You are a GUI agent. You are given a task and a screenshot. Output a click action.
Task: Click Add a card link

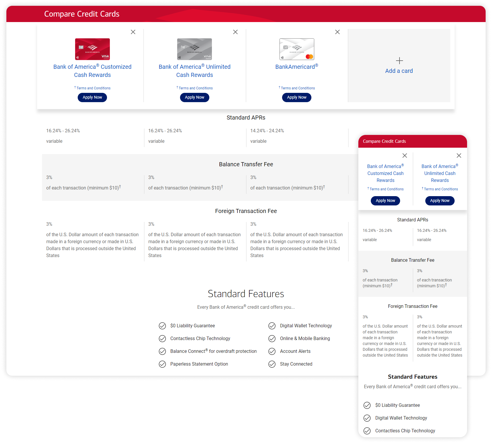399,71
